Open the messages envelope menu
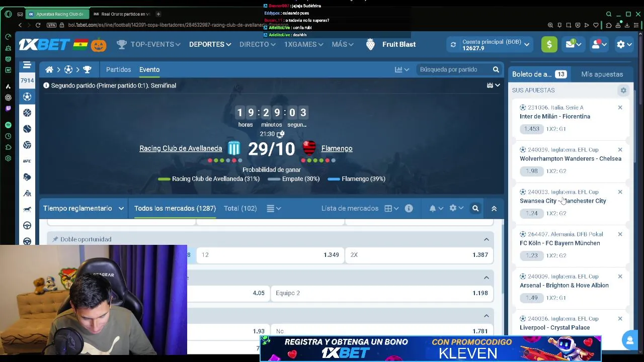Image resolution: width=644 pixels, height=362 pixels. click(573, 44)
